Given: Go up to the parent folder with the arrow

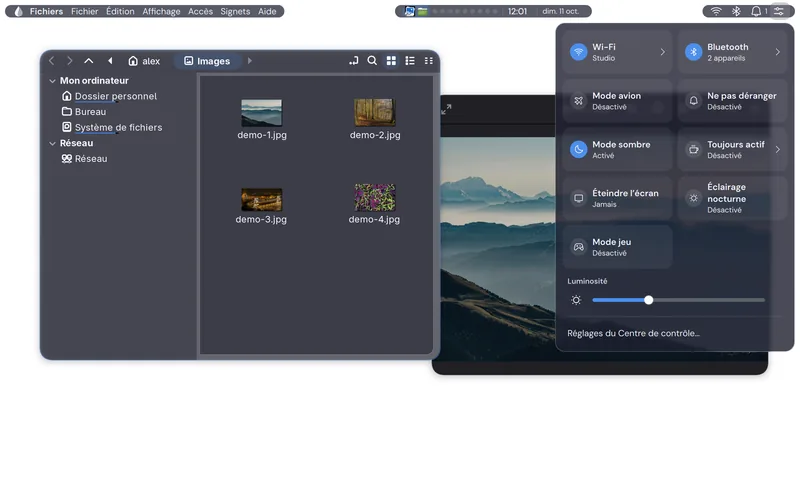Looking at the screenshot, I should coord(88,61).
